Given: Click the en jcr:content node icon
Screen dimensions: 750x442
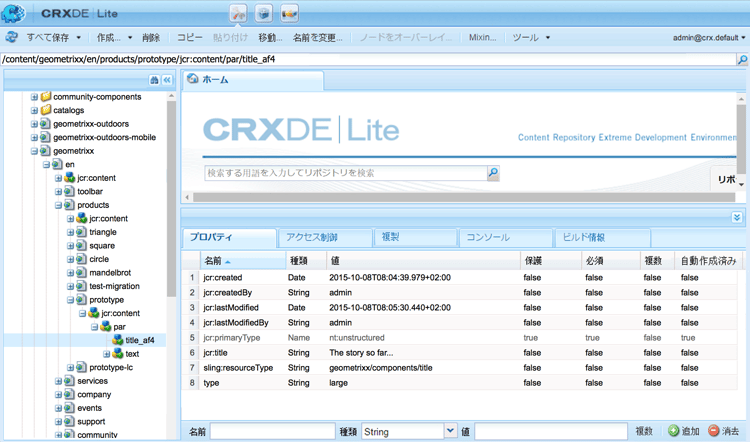Looking at the screenshot, I should click(69, 178).
